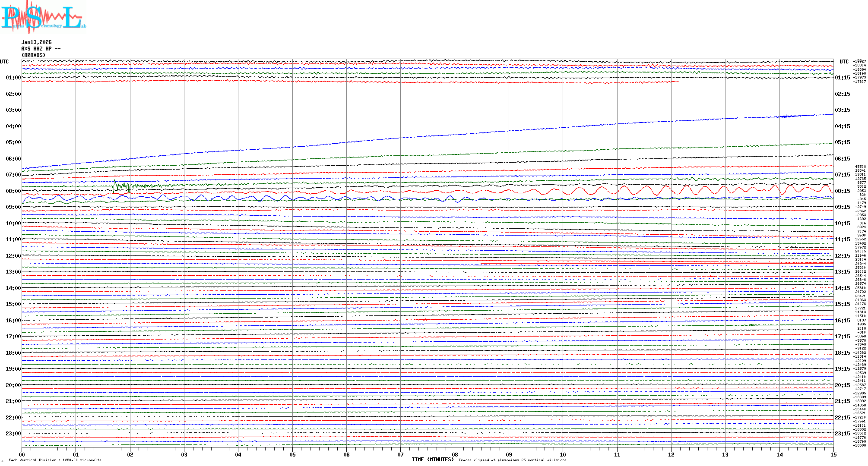Click minute 15 at bottom axis end

tap(833, 454)
